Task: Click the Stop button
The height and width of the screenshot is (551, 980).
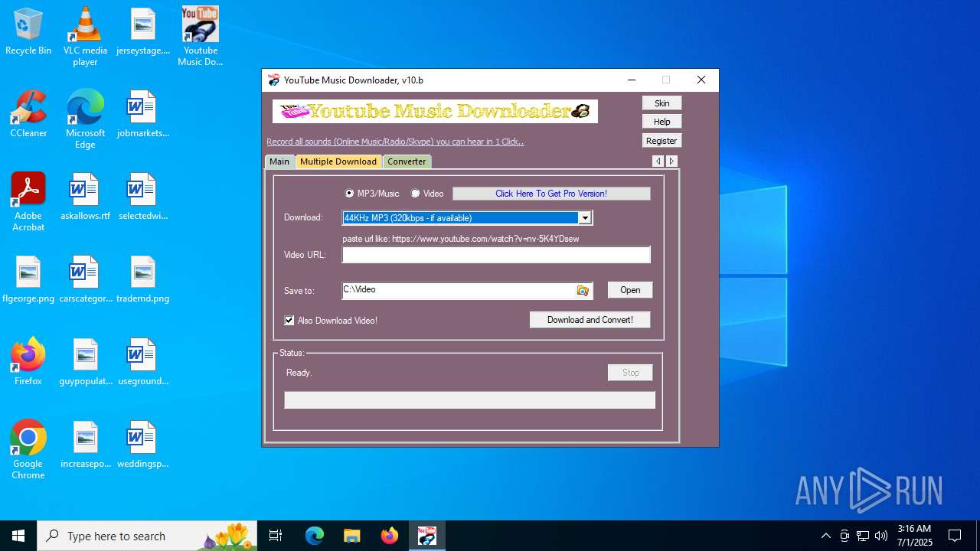Action: [630, 373]
